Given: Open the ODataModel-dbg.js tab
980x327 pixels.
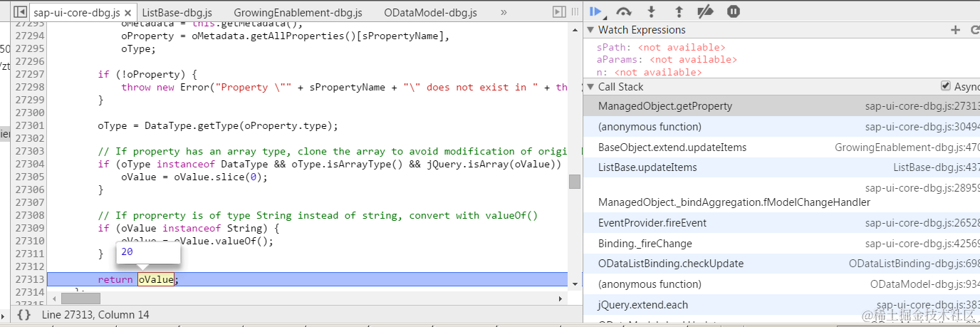Looking at the screenshot, I should (x=430, y=13).
